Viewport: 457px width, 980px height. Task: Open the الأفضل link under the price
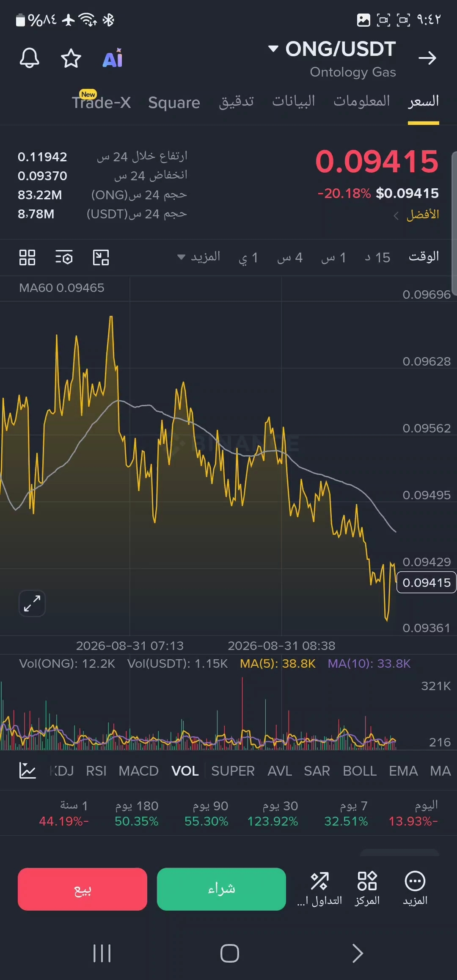(417, 215)
